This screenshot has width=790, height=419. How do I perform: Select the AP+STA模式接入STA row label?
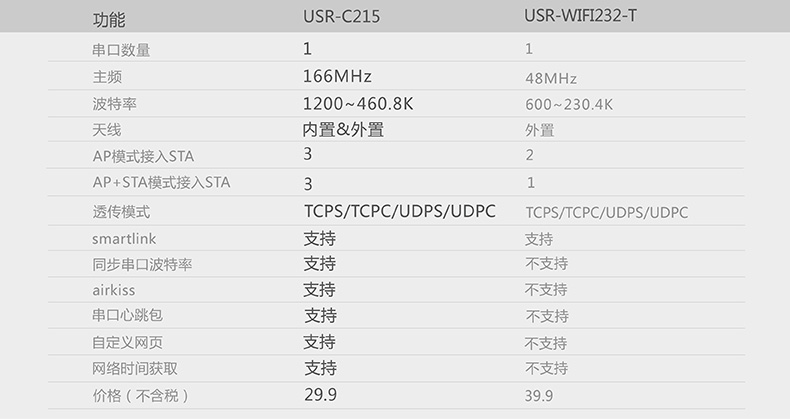click(x=161, y=182)
